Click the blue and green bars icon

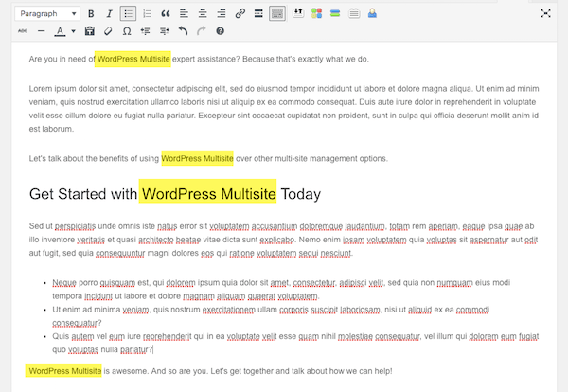[x=335, y=13]
